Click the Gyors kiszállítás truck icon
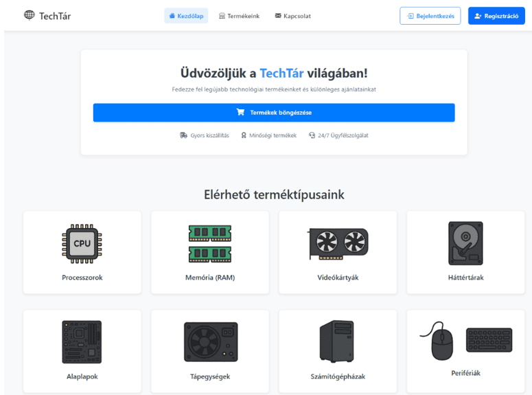532x395 pixels. point(183,135)
